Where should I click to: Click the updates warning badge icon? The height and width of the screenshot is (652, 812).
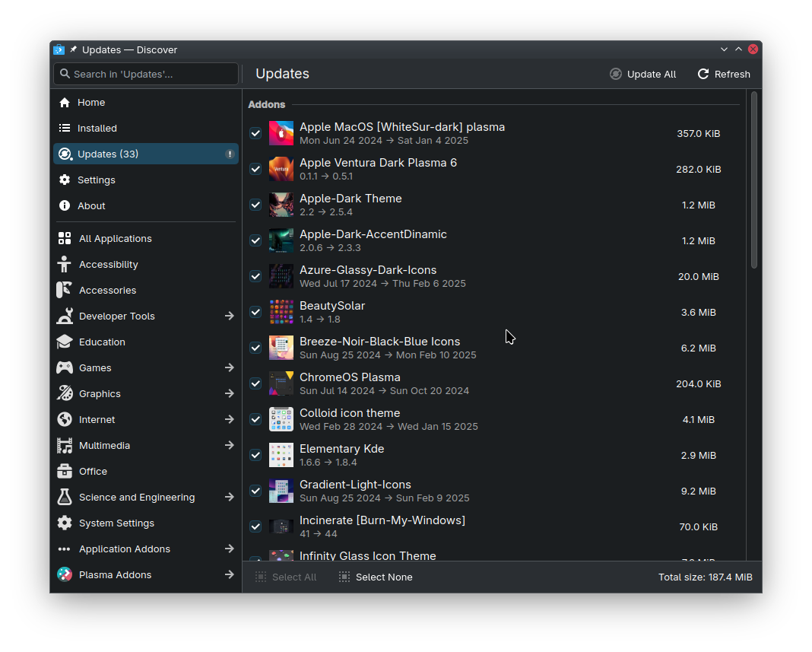tap(230, 154)
